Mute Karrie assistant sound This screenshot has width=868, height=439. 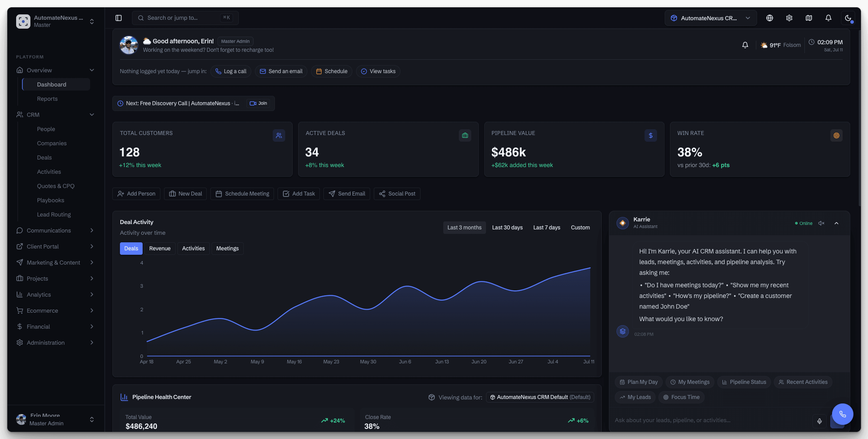click(x=821, y=223)
